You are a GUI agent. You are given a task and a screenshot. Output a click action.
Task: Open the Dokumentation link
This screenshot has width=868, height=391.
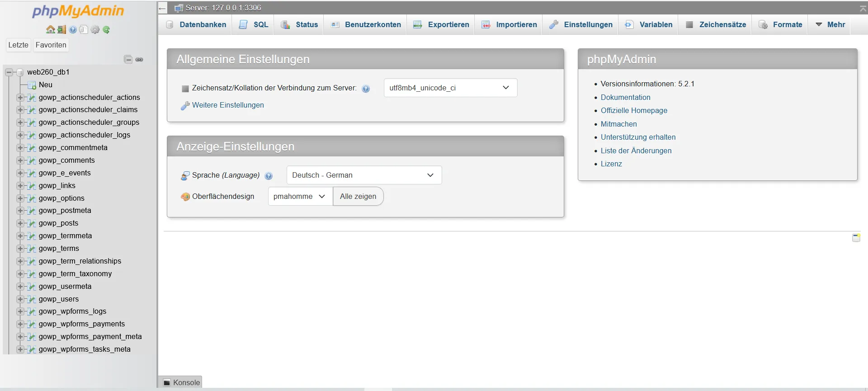click(x=625, y=98)
